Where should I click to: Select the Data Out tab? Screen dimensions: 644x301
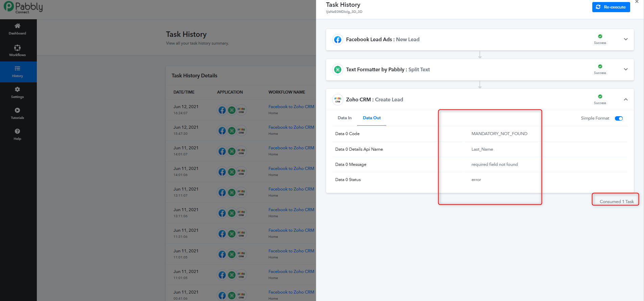[372, 118]
